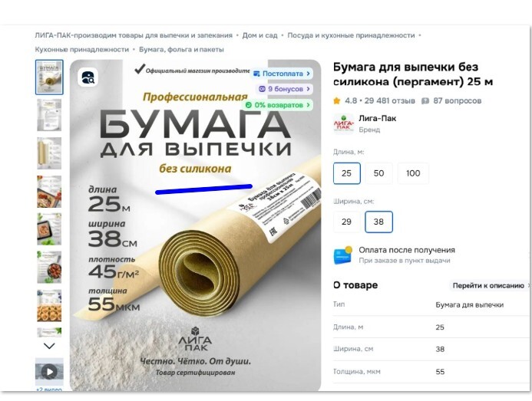Expand the Постоплата badge
This screenshot has width=532, height=401.
tap(282, 74)
